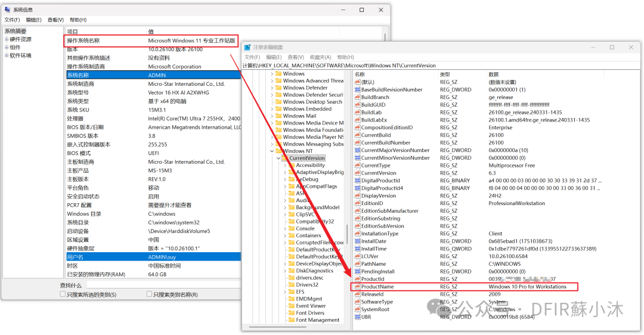644x335 pixels.
Task: Click the BaseBuildRevisionNumber DWORD value icon
Action: click(357, 89)
